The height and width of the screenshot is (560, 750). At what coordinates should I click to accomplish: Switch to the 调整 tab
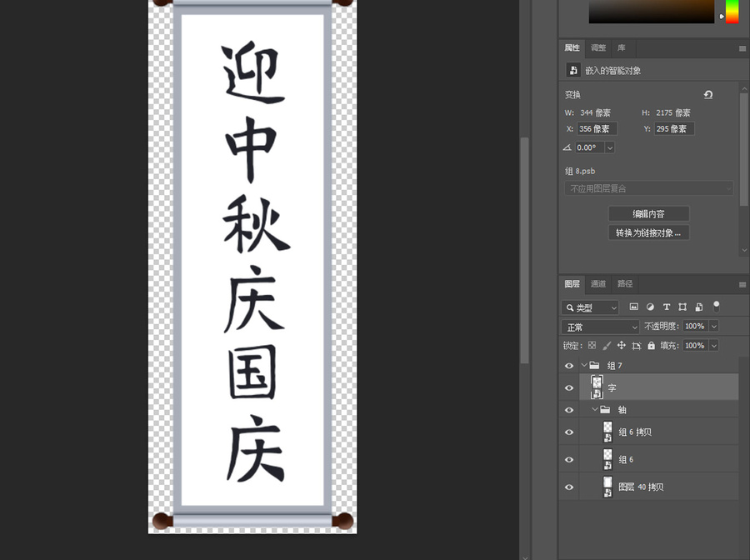[597, 47]
